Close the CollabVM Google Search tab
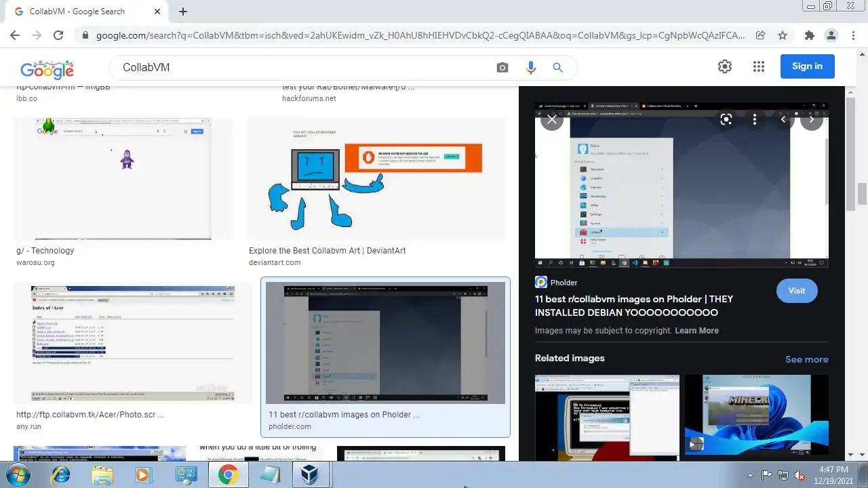This screenshot has width=868, height=488. [157, 12]
